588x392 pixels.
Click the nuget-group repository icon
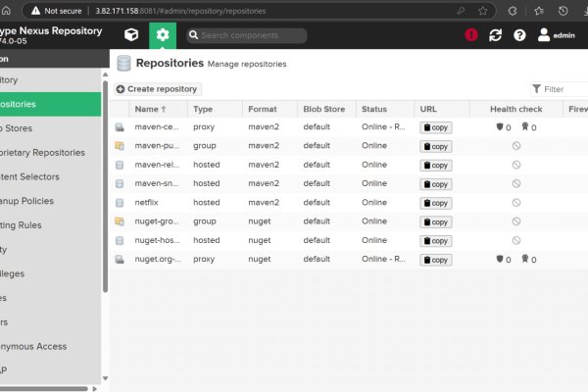(120, 221)
